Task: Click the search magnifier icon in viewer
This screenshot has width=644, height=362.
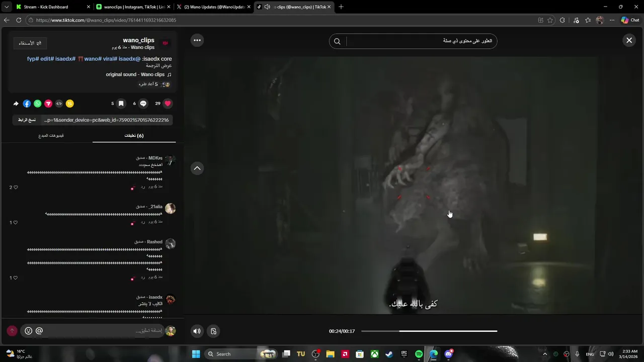Action: tap(338, 41)
